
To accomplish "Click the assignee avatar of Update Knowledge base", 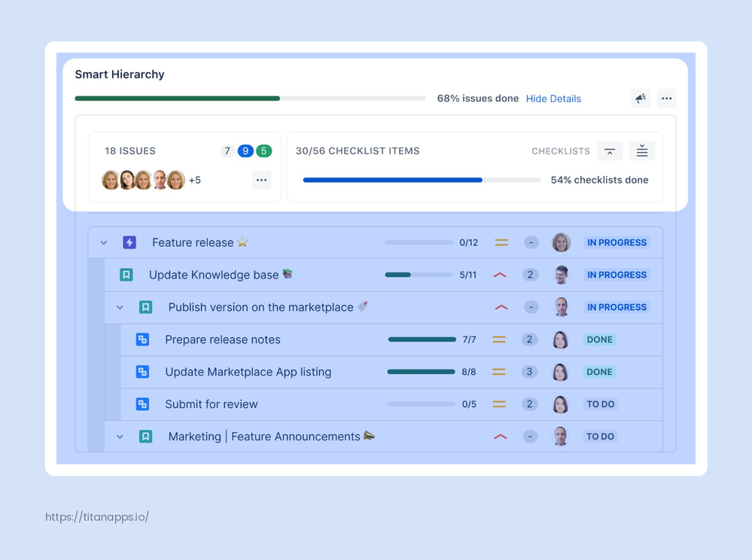I will pos(561,275).
